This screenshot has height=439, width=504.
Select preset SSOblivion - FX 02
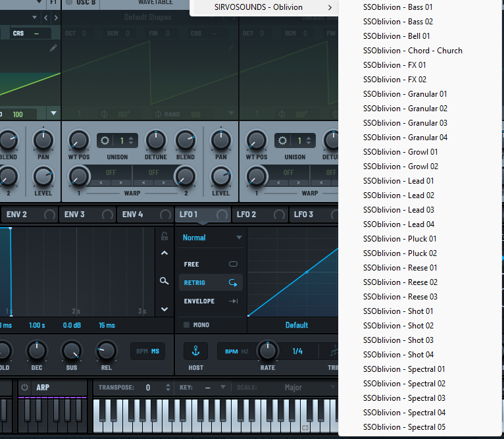tap(395, 80)
